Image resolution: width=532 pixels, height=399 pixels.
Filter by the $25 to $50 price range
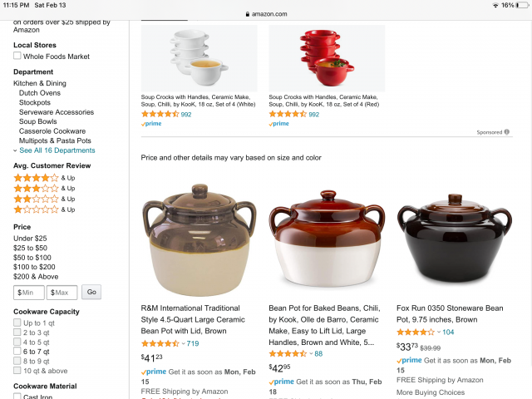[30, 248]
